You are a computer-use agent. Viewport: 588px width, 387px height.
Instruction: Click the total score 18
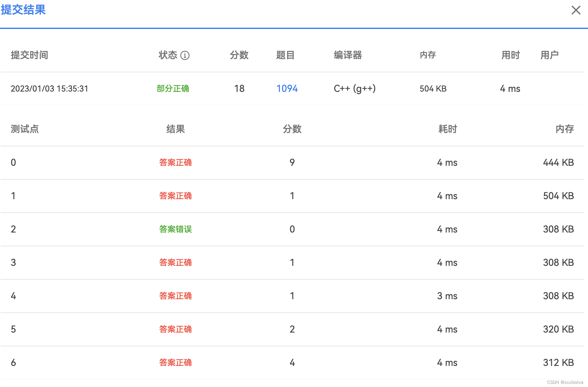pyautogui.click(x=239, y=89)
